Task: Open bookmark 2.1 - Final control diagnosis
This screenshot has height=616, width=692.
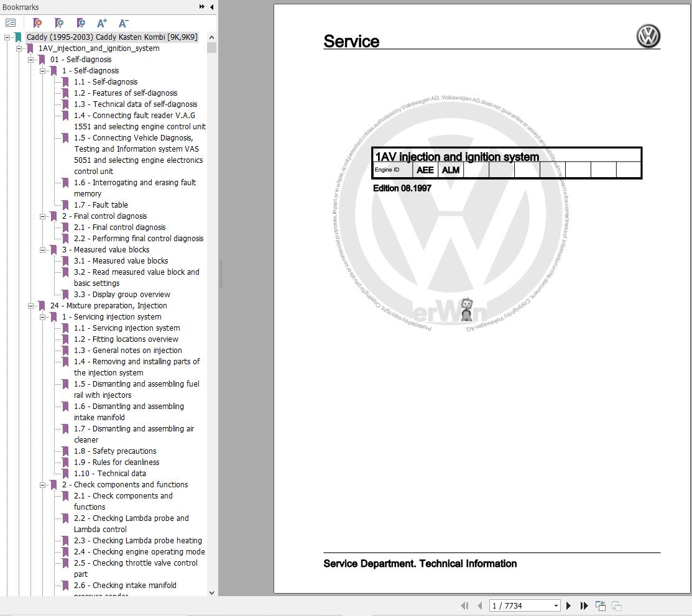Action: (x=119, y=228)
